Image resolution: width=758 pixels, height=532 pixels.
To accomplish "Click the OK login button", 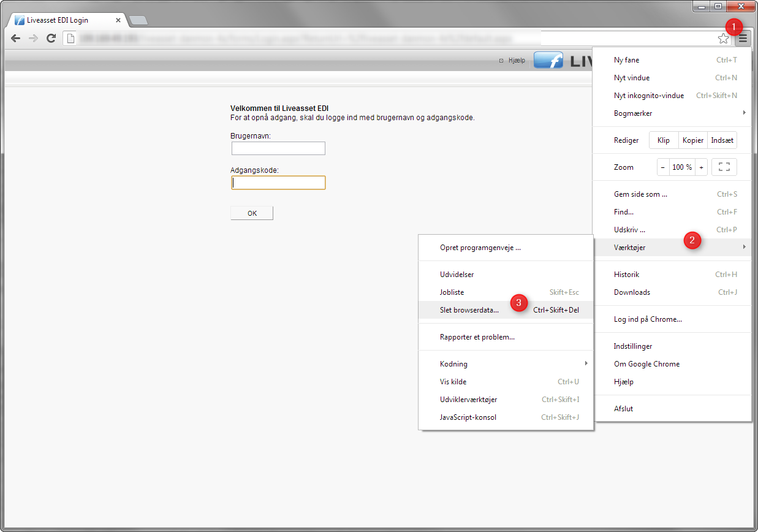I will click(x=252, y=213).
